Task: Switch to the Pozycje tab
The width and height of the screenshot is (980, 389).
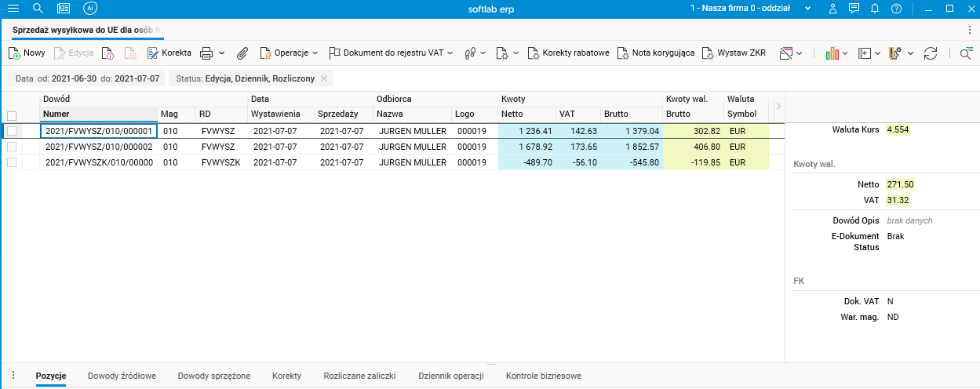Action: [x=51, y=376]
